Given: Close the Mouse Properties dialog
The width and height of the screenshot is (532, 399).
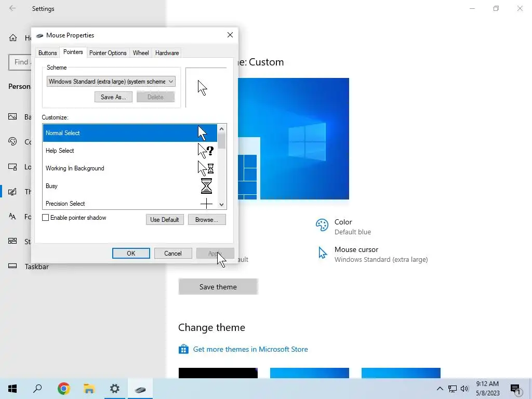Looking at the screenshot, I should tap(230, 35).
